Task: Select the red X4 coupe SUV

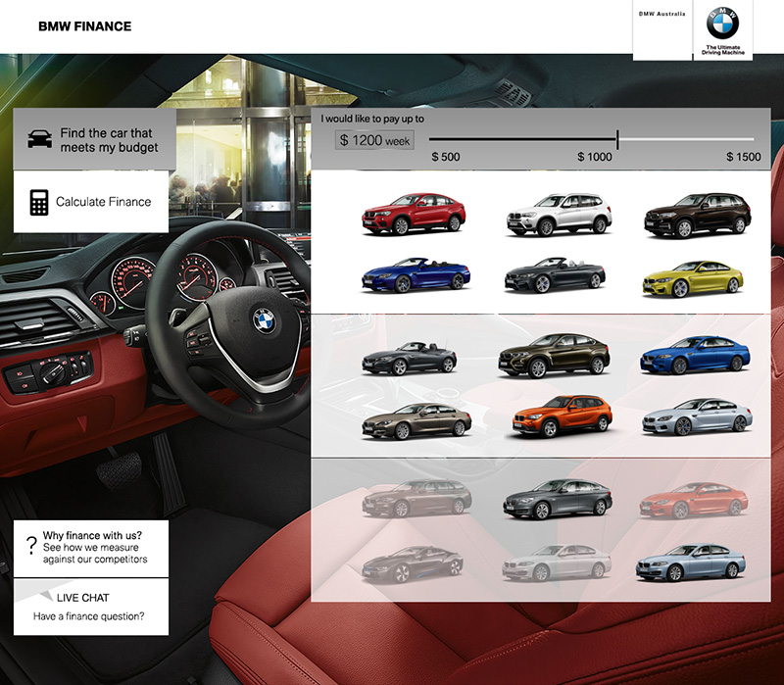Action: 414,214
